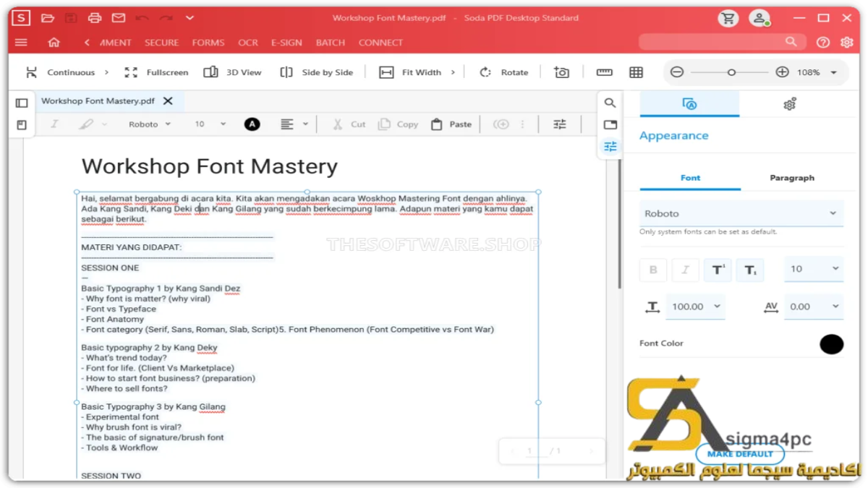Open the search magnifier in right side strip
This screenshot has width=868, height=488.
pyautogui.click(x=610, y=103)
